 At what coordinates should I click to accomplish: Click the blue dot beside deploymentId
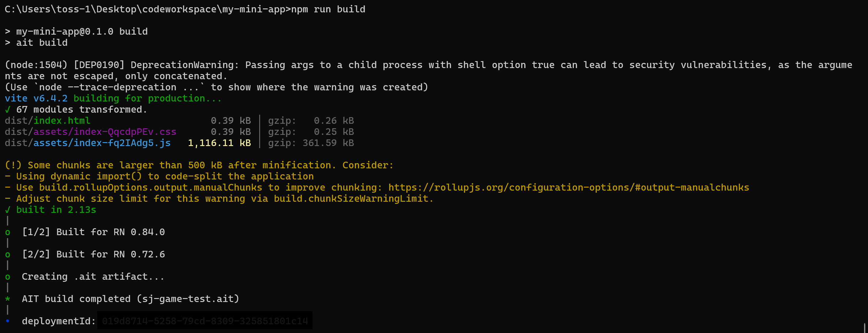pos(8,321)
